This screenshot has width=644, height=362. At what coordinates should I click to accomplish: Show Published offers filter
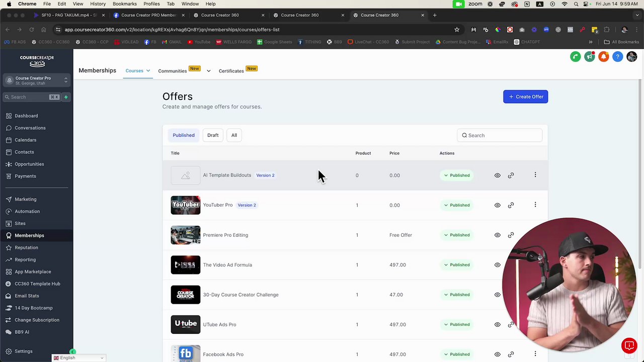tap(184, 135)
